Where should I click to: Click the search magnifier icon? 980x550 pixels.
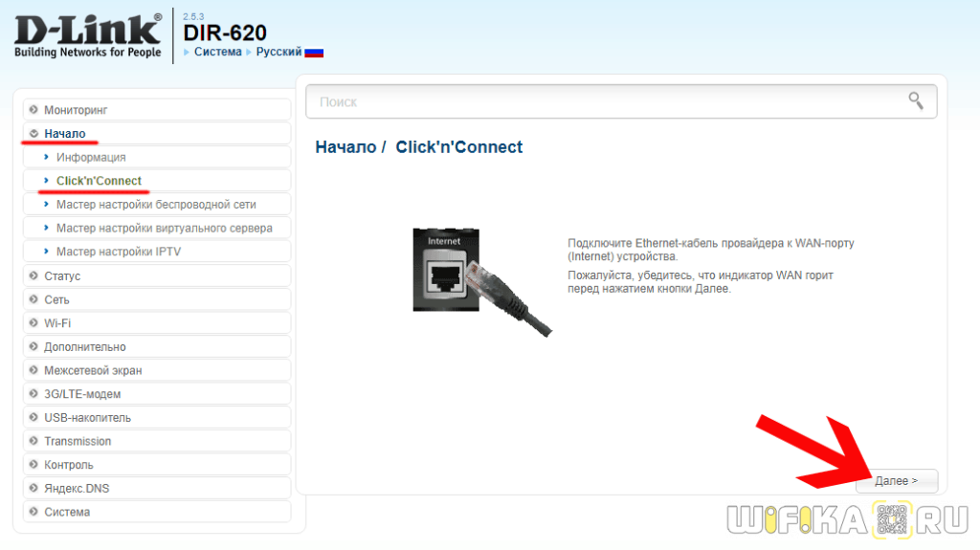[916, 100]
